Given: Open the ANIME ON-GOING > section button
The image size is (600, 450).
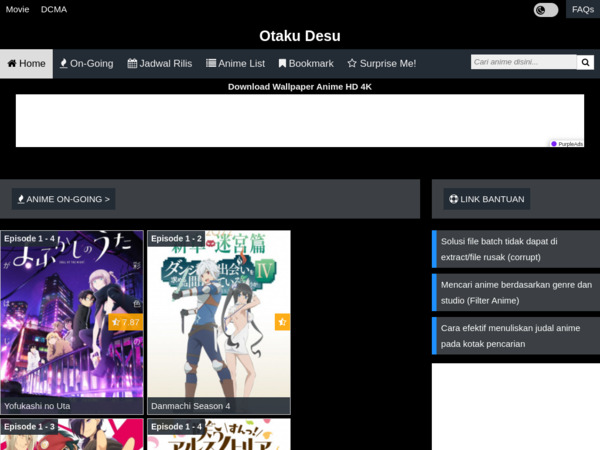Looking at the screenshot, I should (64, 199).
